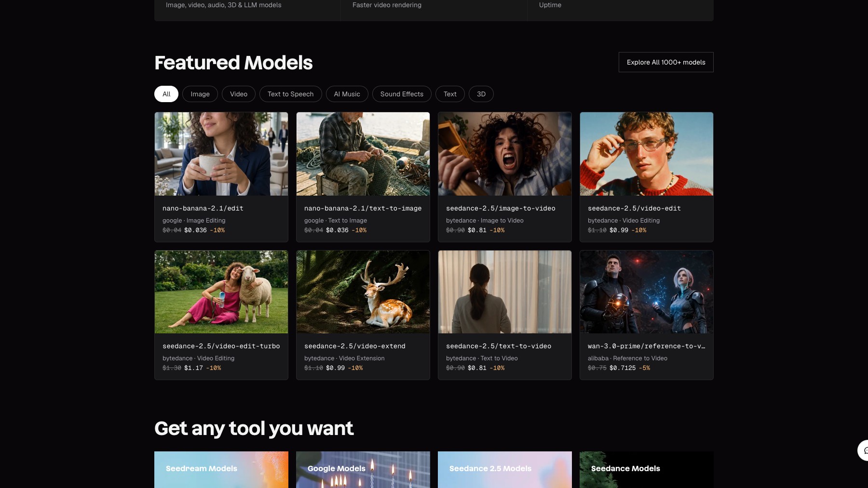Open the deer in forest thumbnail
Image resolution: width=868 pixels, height=488 pixels.
363,291
